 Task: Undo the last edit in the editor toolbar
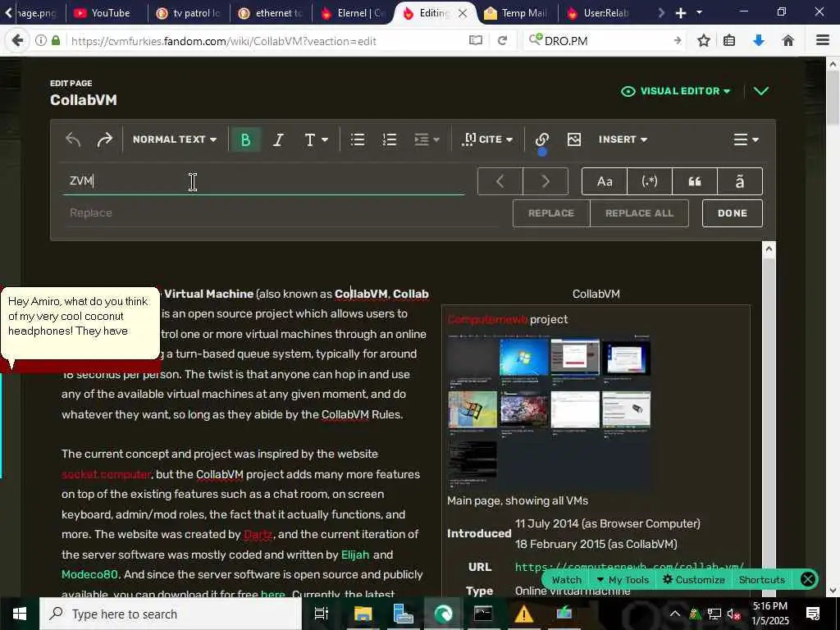(x=73, y=139)
